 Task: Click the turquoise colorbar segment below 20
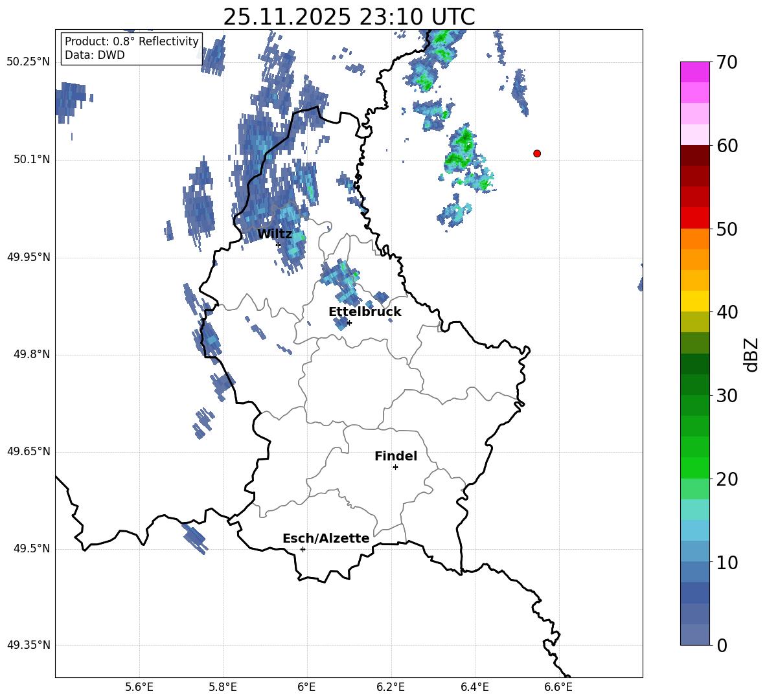coord(694,510)
